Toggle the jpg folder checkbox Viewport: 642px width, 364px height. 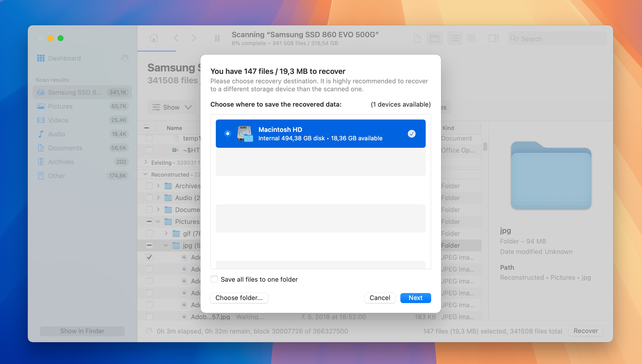pos(149,245)
